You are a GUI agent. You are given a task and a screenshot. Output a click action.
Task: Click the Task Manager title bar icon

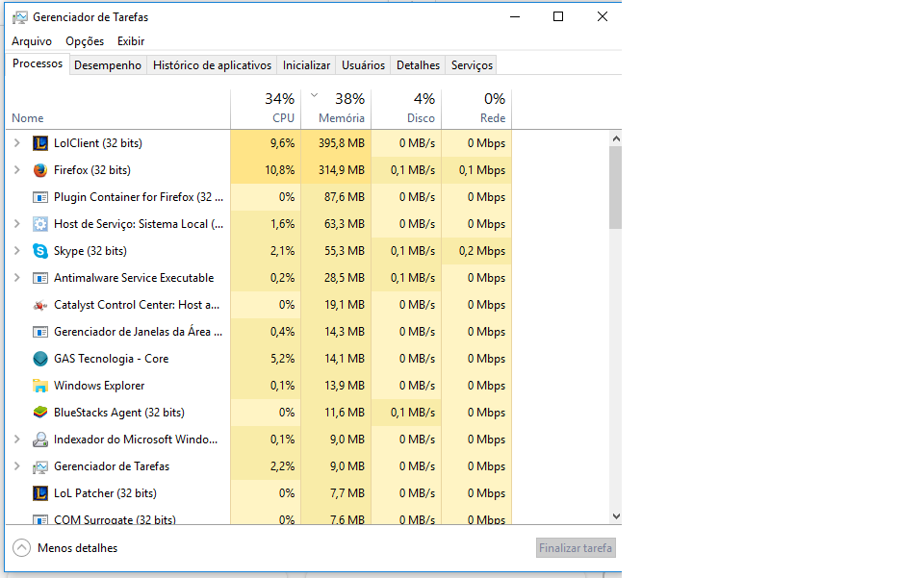click(x=20, y=17)
